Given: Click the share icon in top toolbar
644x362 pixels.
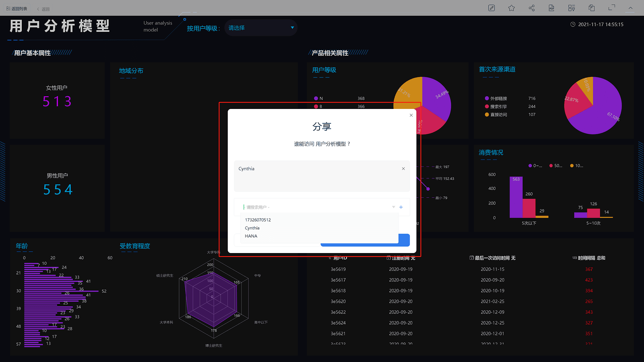Looking at the screenshot, I should coord(532,7).
